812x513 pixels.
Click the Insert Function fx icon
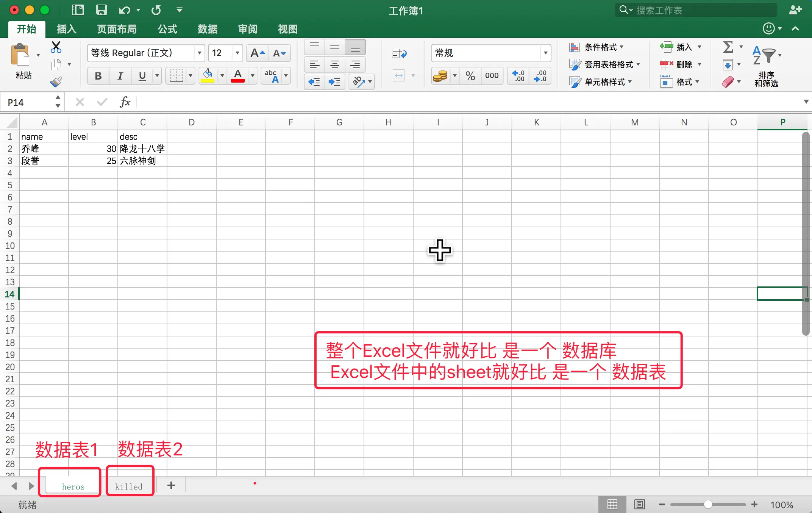[x=125, y=102]
